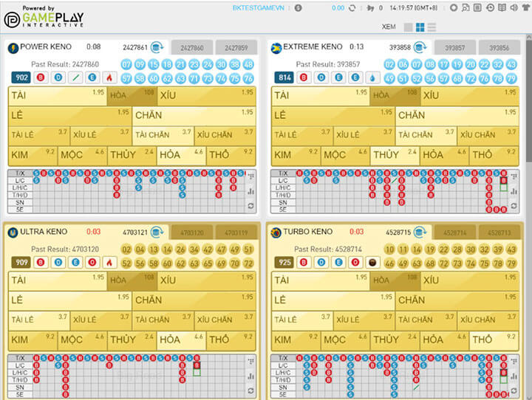This screenshot has width=532, height=400.
Task: Refresh the Power Keno roadmap
Action: pos(250,206)
